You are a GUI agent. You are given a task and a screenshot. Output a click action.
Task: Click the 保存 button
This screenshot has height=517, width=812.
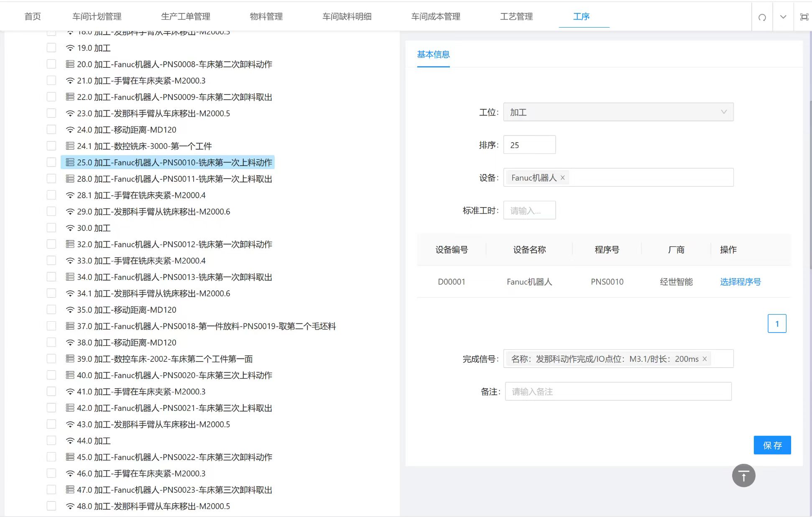(772, 445)
